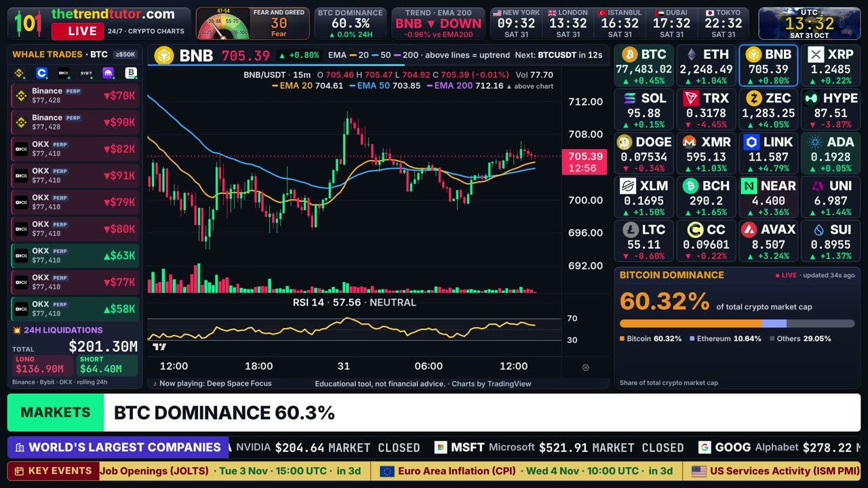Select the XMR coin tile
The image size is (868, 488).
coord(706,154)
